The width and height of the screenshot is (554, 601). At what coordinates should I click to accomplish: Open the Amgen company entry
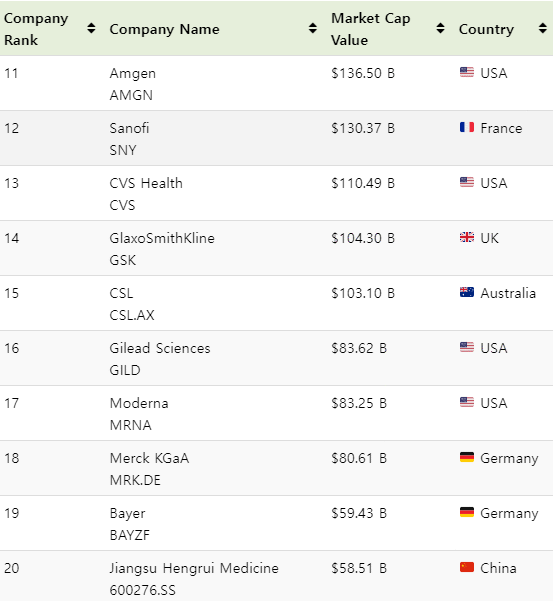[x=133, y=73]
